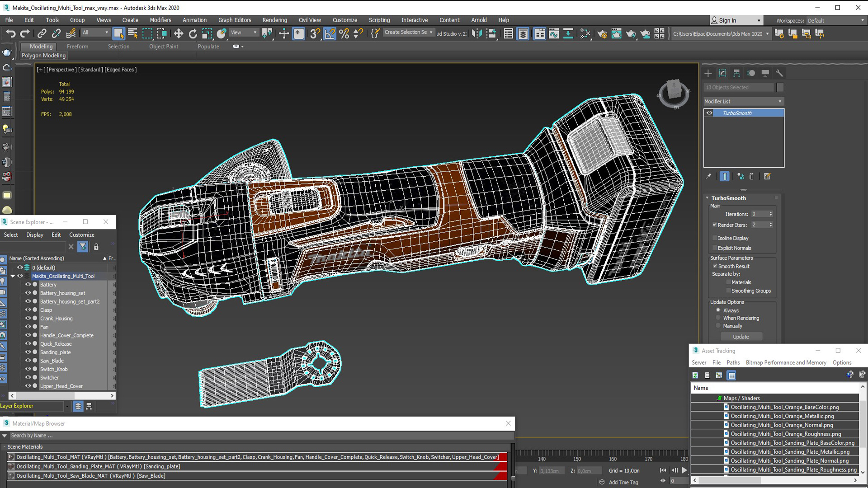Viewport: 868px width, 488px height.
Task: Toggle Angle Snap icon
Action: [x=330, y=33]
